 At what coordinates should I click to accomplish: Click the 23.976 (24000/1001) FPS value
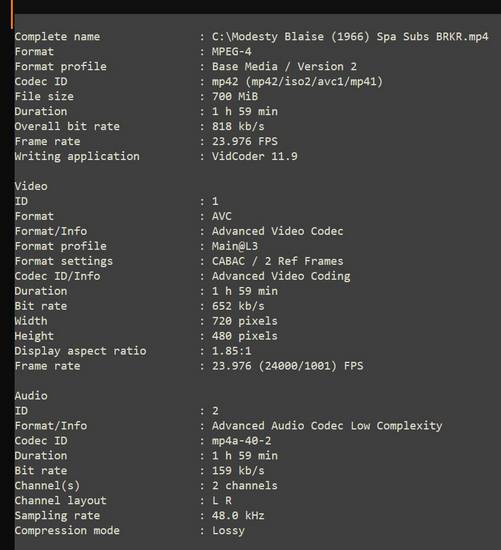(x=287, y=366)
